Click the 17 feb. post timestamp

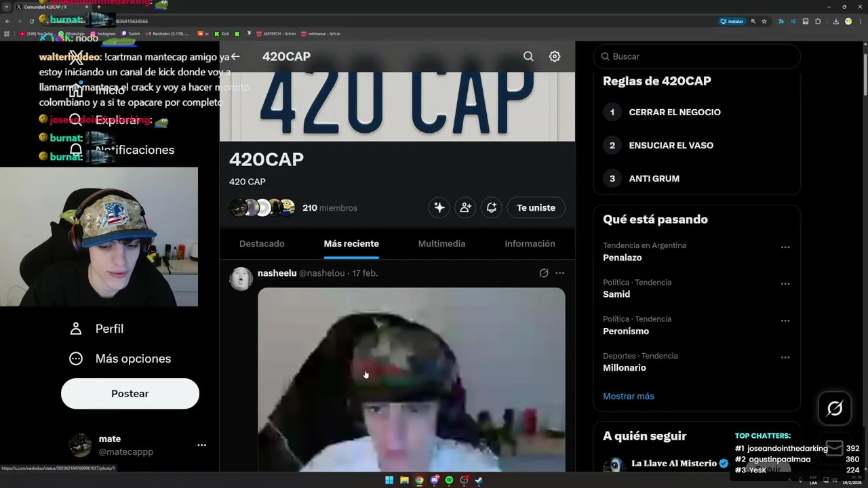click(365, 273)
